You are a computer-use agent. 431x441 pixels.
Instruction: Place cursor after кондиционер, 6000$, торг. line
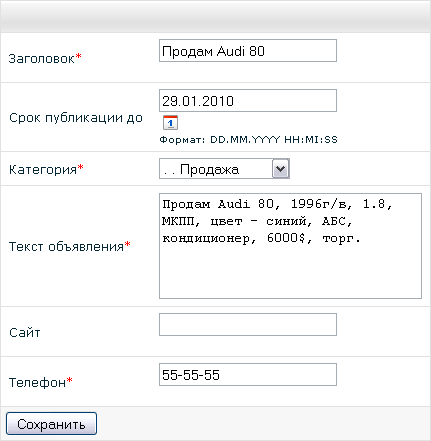(x=362, y=239)
